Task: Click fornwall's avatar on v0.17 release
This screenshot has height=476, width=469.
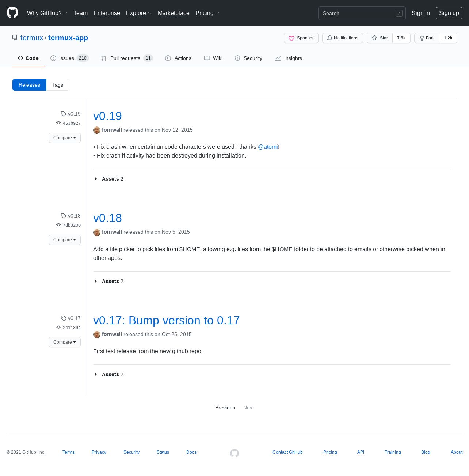Action: click(x=97, y=335)
